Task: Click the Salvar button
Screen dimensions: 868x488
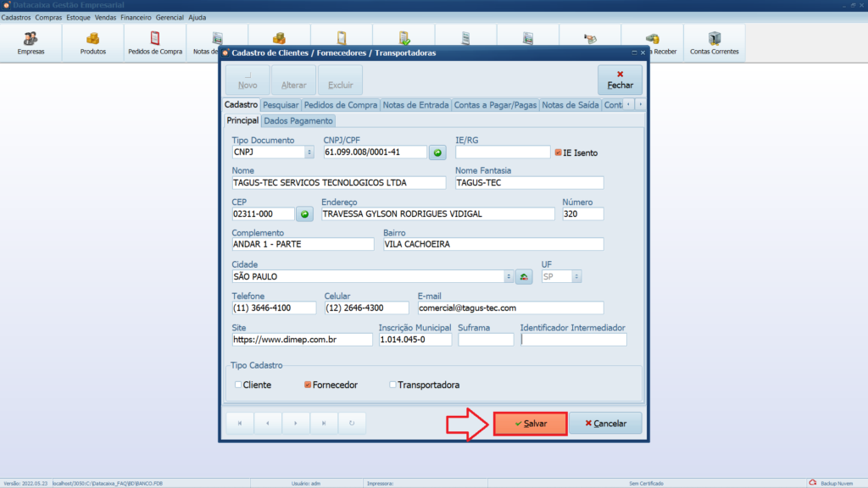Action: (x=530, y=423)
